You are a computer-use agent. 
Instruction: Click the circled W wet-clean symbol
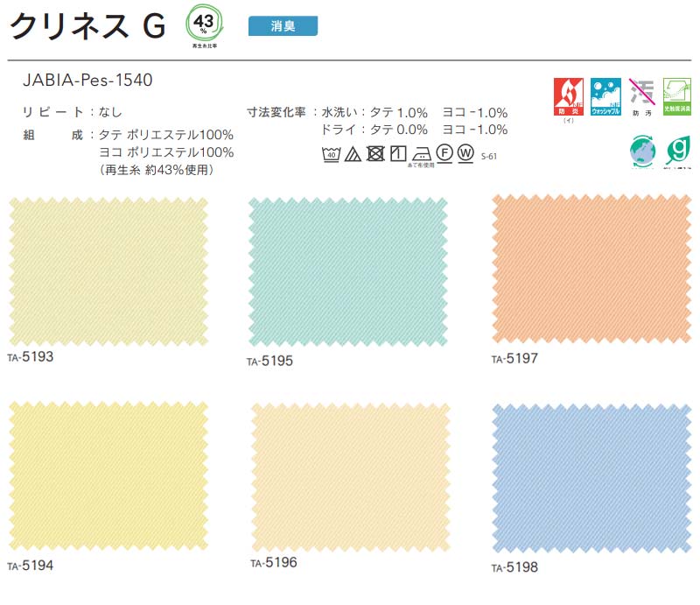pos(464,153)
